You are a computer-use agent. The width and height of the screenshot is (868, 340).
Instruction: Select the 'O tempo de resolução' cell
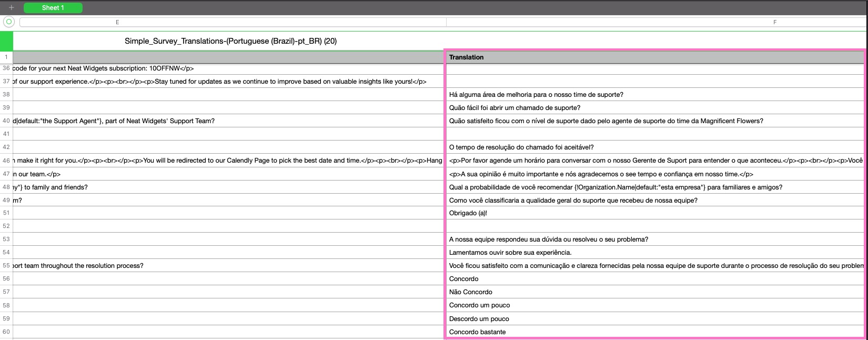pos(655,147)
